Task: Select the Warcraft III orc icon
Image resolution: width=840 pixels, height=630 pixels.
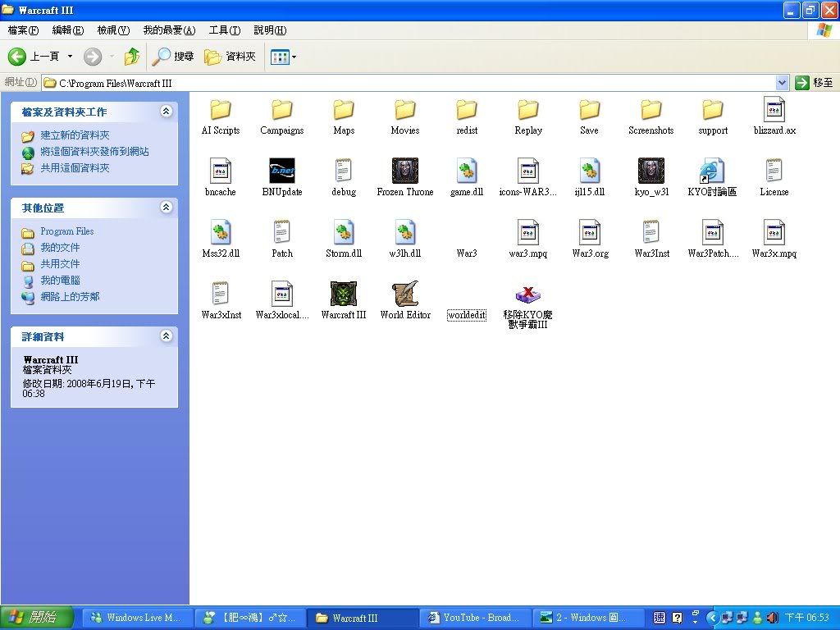Action: [x=343, y=294]
